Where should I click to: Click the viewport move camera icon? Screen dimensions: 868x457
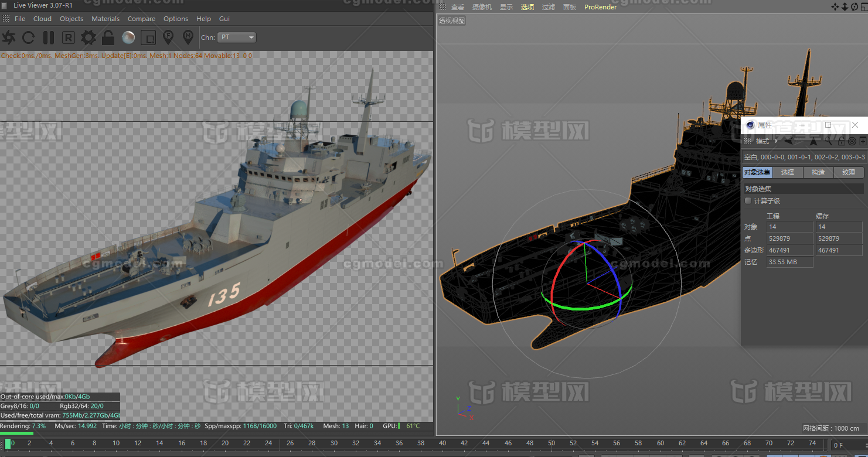(x=836, y=7)
